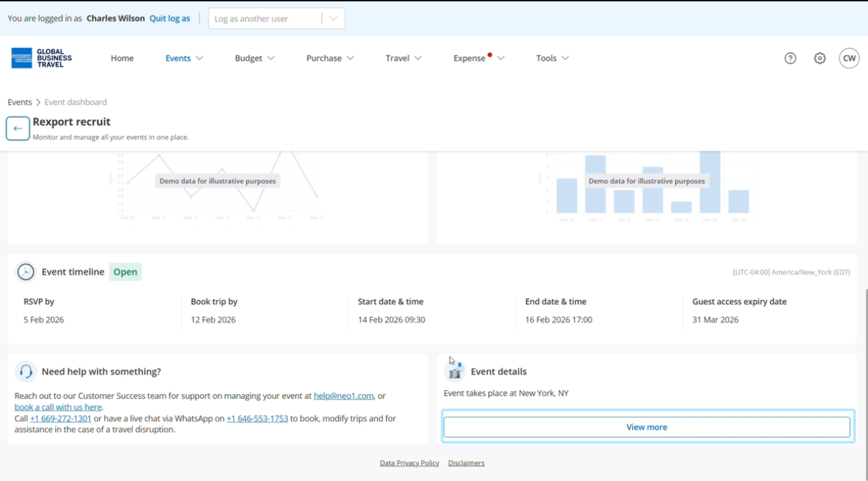Click the Event details building icon
The height and width of the screenshot is (481, 868).
click(455, 371)
